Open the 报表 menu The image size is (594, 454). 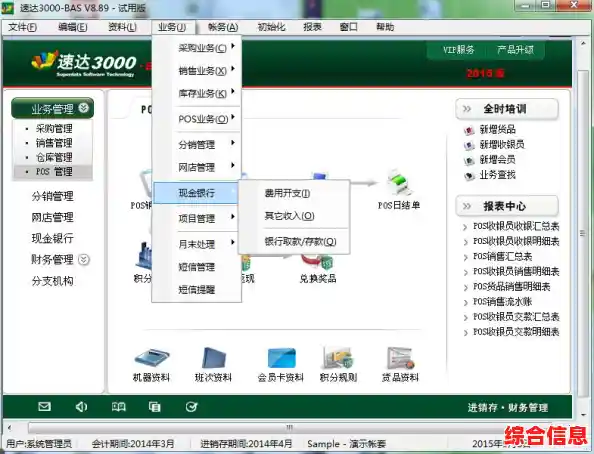[312, 27]
